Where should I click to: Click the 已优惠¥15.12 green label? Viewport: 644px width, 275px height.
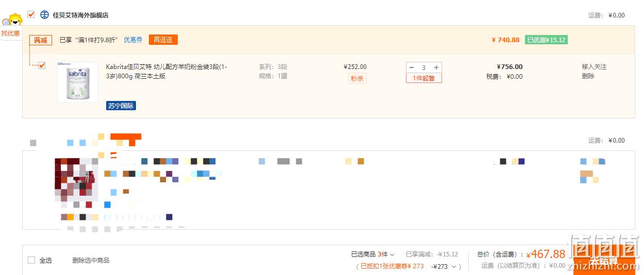(546, 40)
